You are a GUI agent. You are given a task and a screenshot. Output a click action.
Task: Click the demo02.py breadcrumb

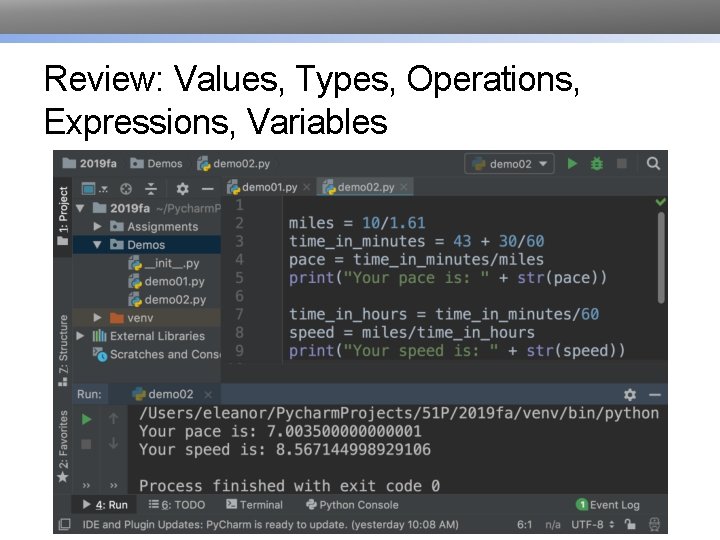[x=234, y=163]
